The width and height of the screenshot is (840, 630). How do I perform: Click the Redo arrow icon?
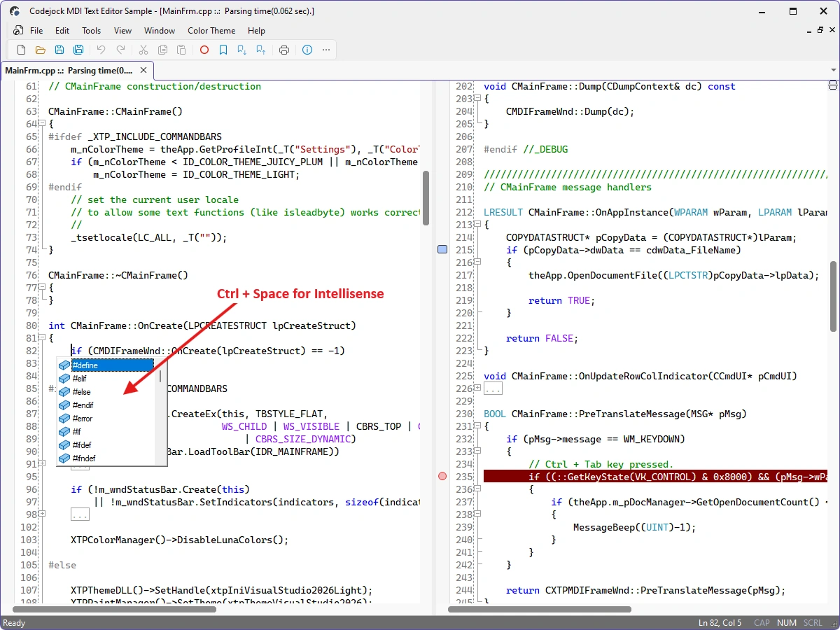pos(120,50)
